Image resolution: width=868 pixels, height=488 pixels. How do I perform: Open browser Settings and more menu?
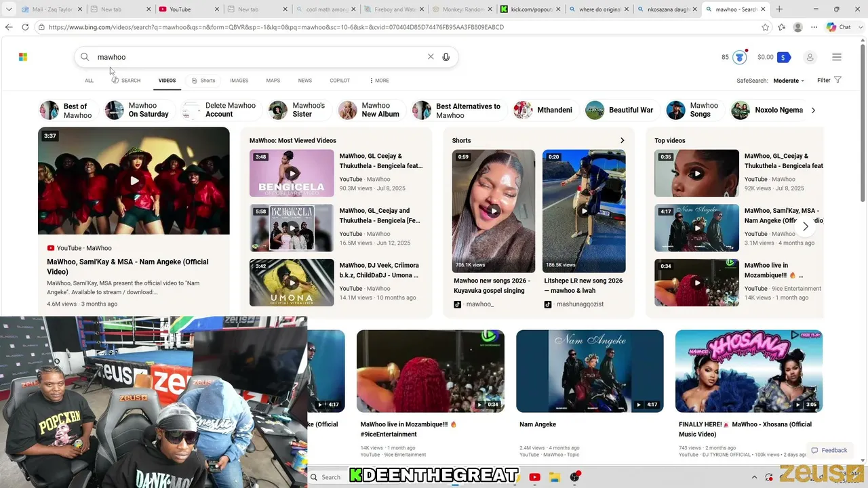pos(814,27)
